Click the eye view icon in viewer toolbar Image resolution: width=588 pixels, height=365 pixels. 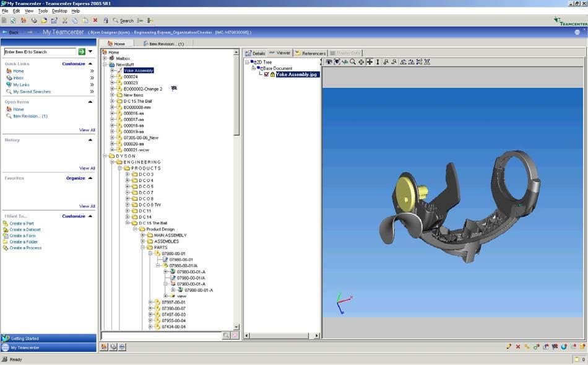pyautogui.click(x=329, y=62)
